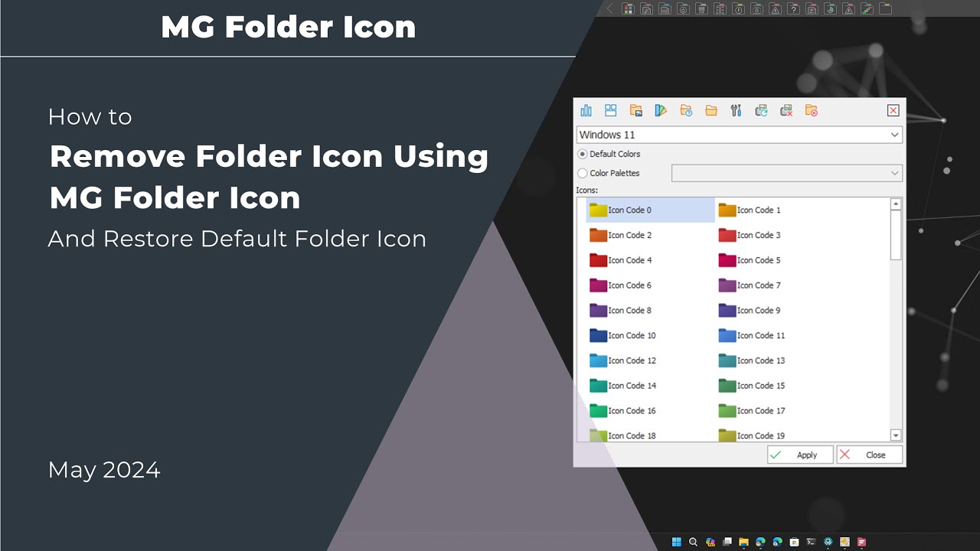The width and height of the screenshot is (980, 551).
Task: Select Icon Code 7 item
Action: (750, 285)
